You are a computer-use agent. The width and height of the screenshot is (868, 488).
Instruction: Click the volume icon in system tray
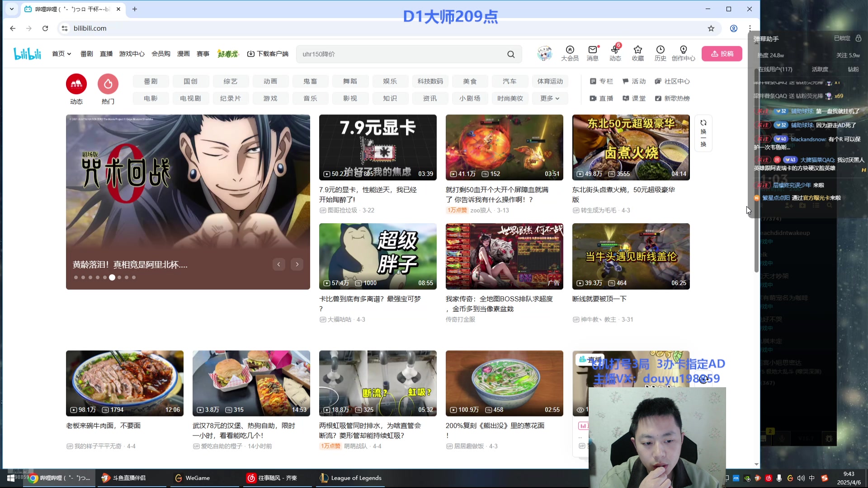(801, 478)
